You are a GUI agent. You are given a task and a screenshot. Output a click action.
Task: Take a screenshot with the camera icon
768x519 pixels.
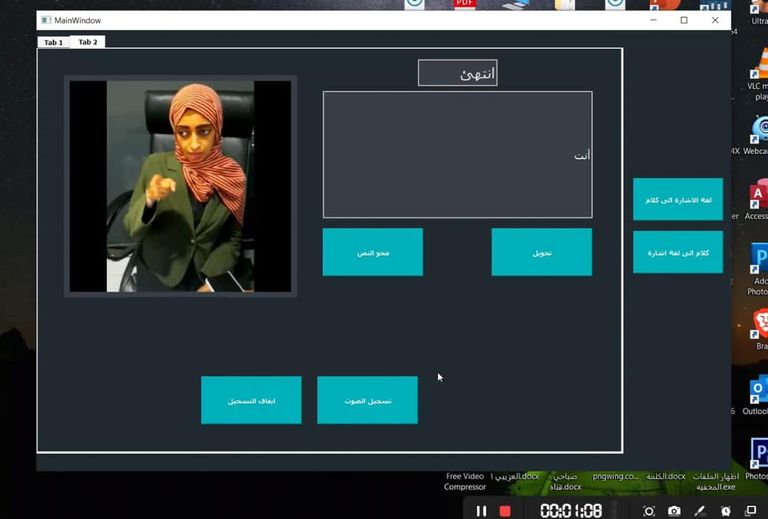coord(675,511)
